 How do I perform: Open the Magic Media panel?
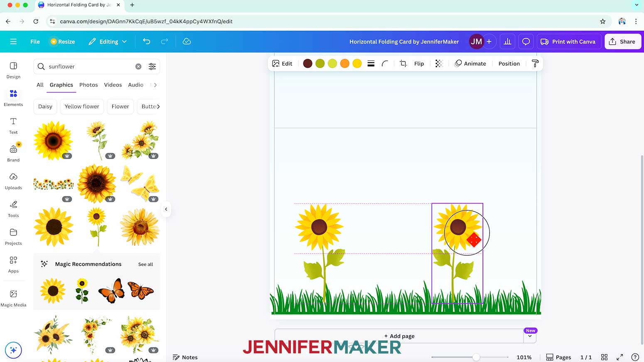(x=13, y=298)
